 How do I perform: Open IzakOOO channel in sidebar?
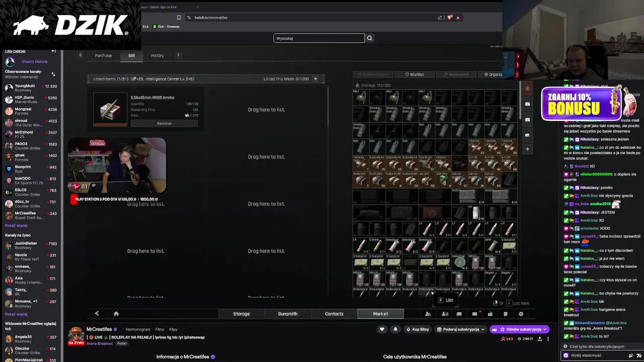tap(31, 180)
